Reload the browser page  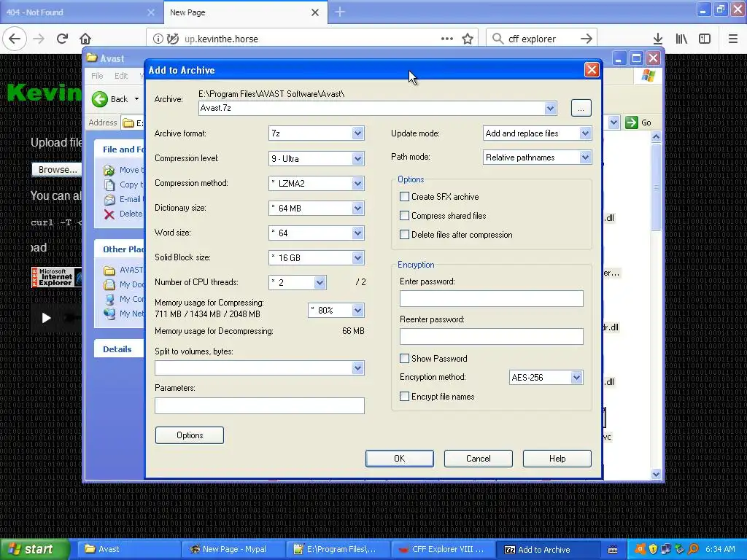pos(62,39)
